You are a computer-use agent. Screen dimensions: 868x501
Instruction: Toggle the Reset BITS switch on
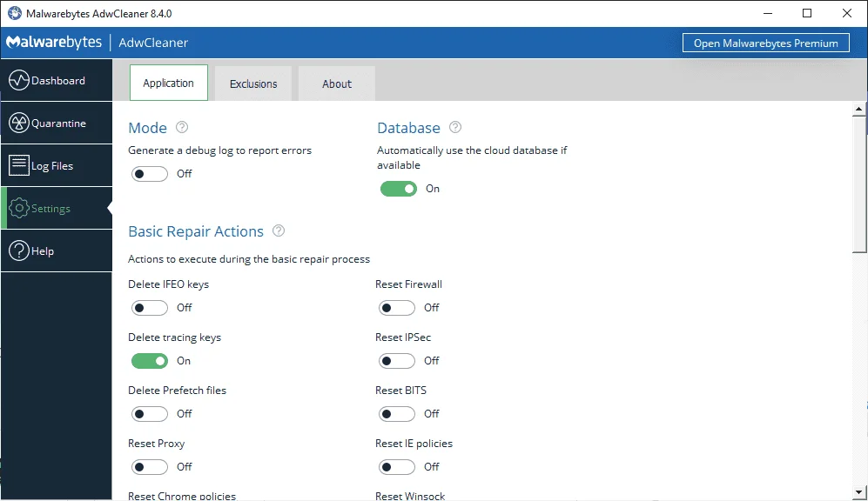[396, 414]
